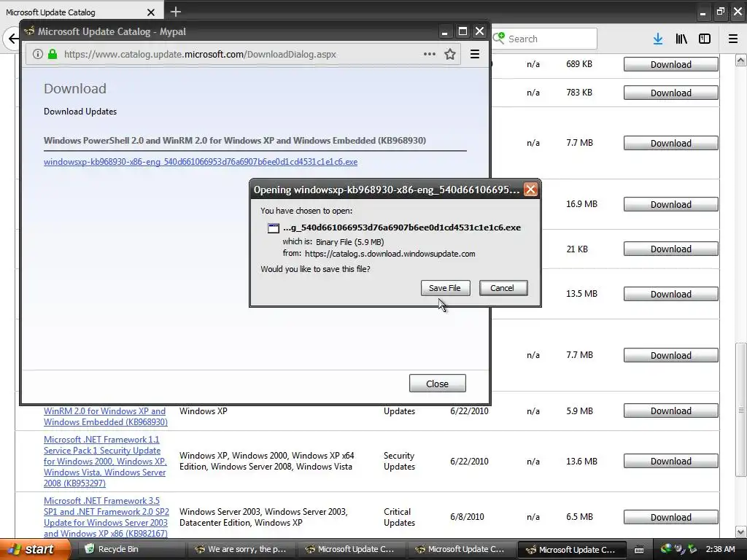Click the page scrollbar down arrow
The width and height of the screenshot is (747, 560).
click(740, 532)
